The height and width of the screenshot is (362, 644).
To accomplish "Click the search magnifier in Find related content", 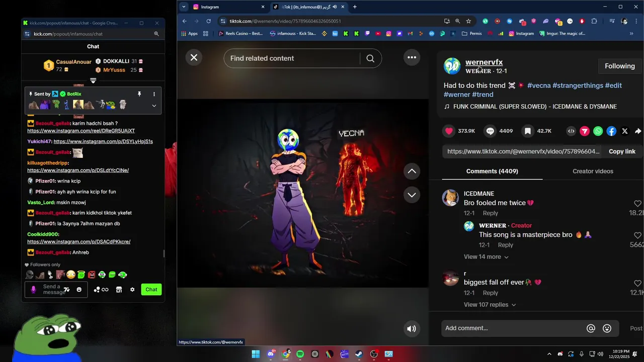I will [370, 58].
